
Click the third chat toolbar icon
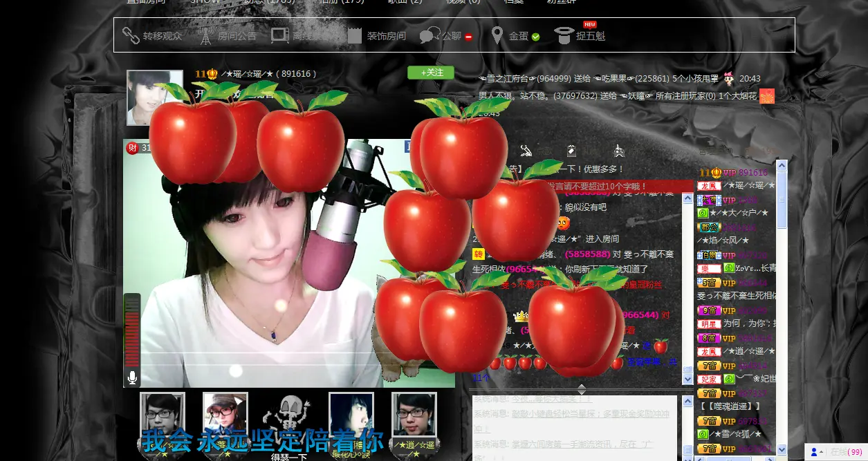[618, 151]
